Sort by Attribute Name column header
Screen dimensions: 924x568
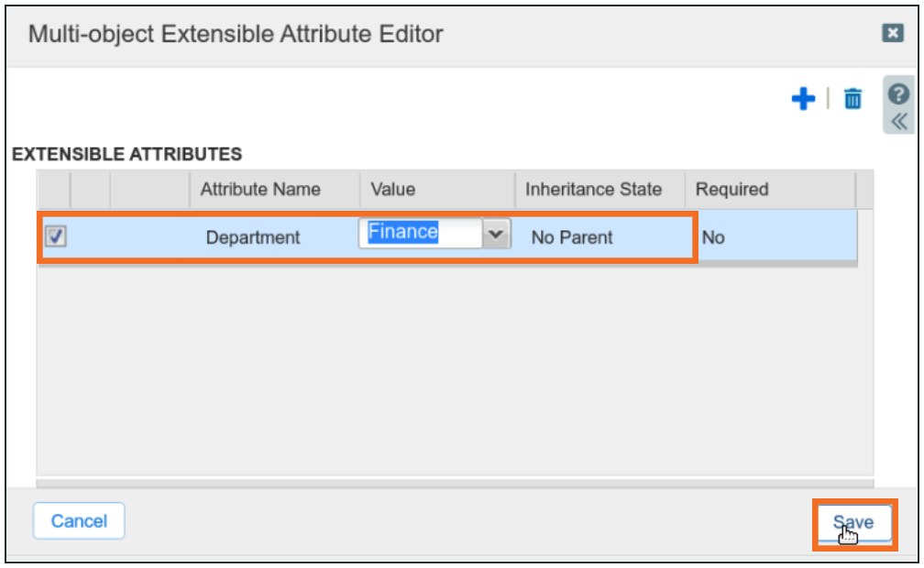pos(260,190)
